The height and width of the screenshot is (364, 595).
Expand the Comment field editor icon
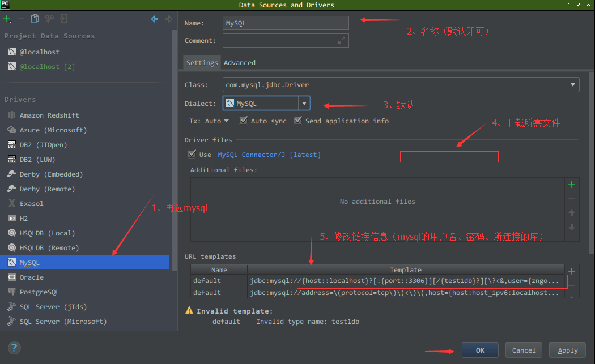pos(342,40)
